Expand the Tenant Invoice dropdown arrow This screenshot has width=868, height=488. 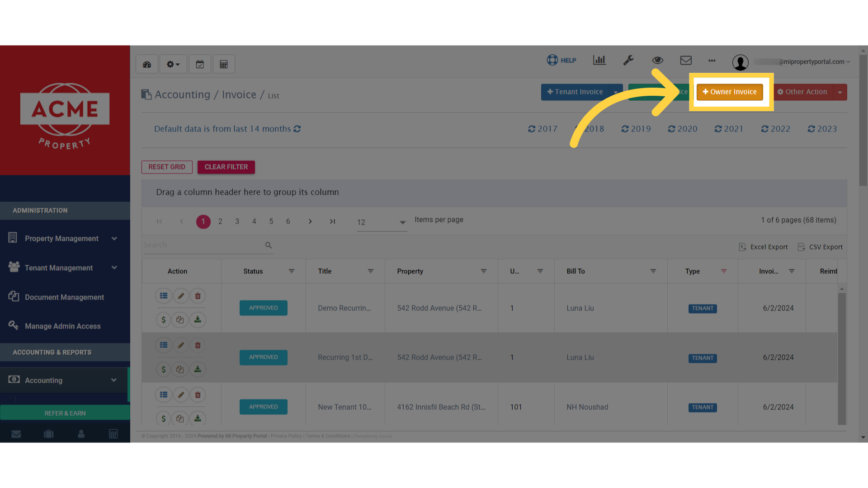pos(616,92)
